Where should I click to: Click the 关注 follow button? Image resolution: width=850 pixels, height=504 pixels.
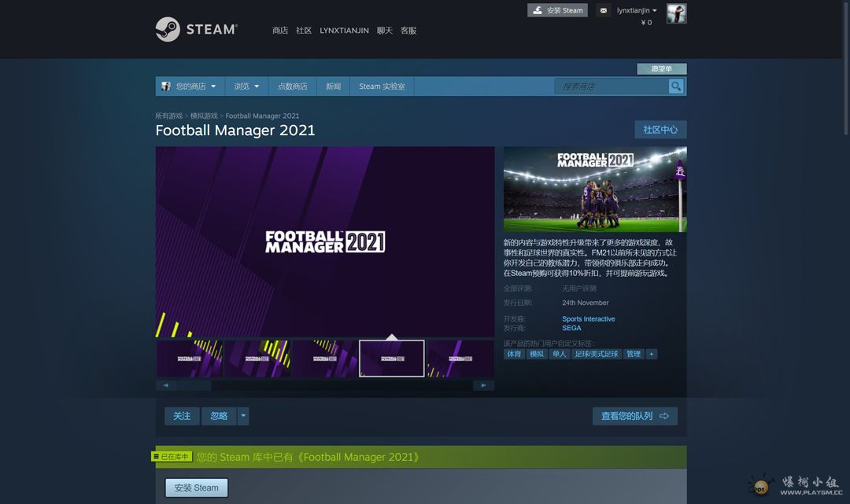click(x=182, y=416)
